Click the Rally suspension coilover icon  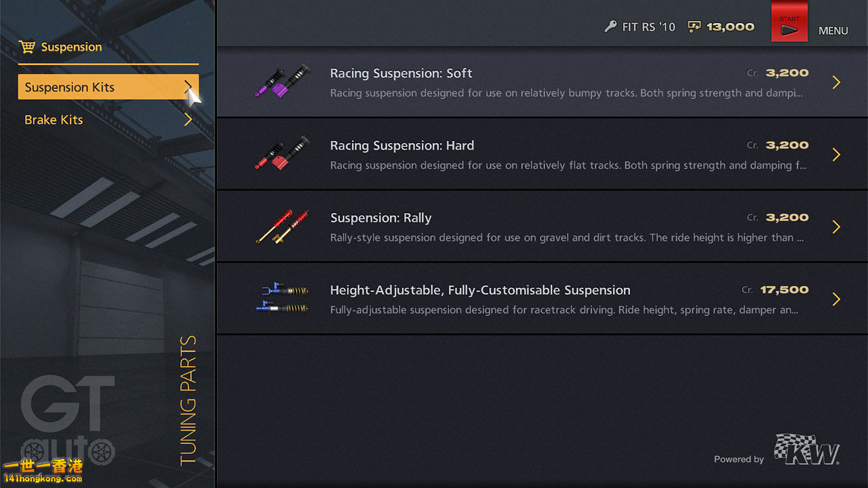(282, 226)
